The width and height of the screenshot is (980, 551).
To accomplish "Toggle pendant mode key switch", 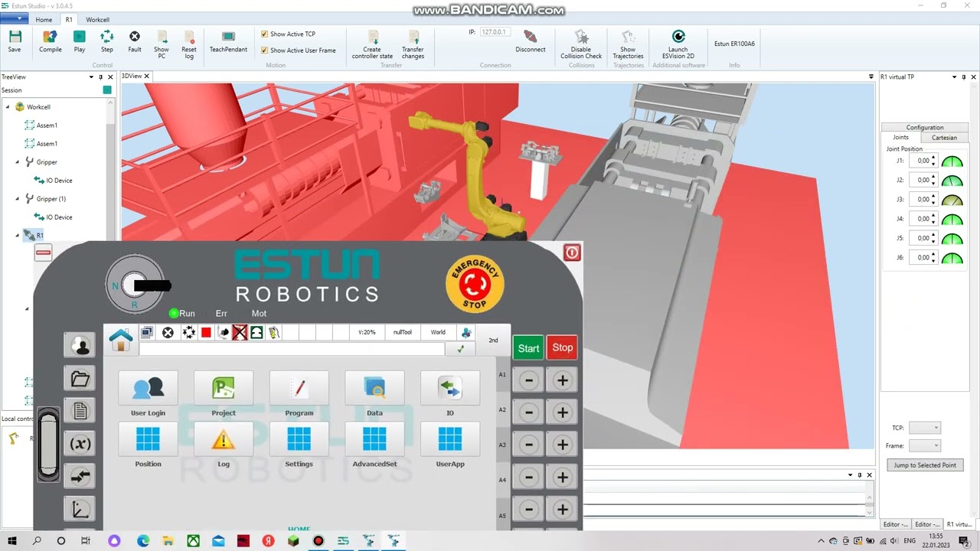I will point(135,285).
